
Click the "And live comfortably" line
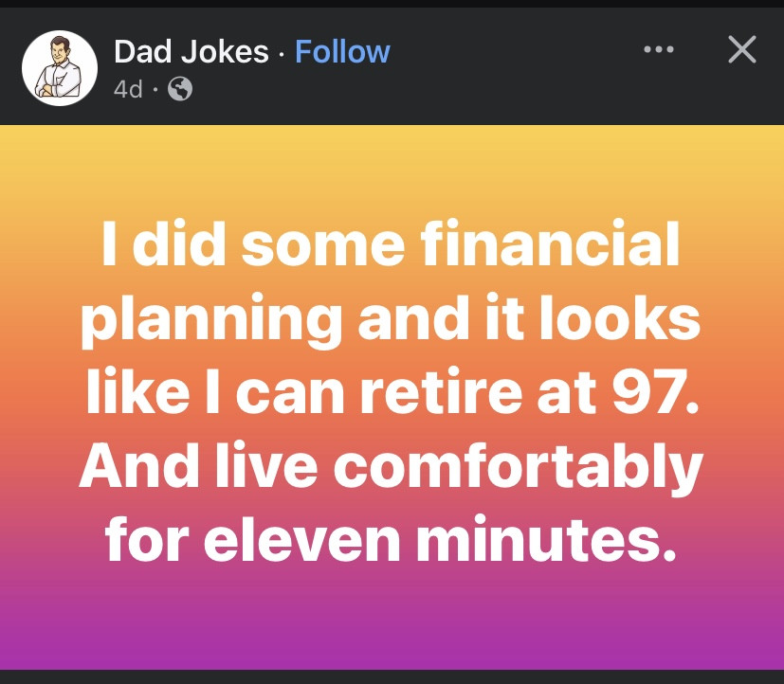pyautogui.click(x=391, y=468)
